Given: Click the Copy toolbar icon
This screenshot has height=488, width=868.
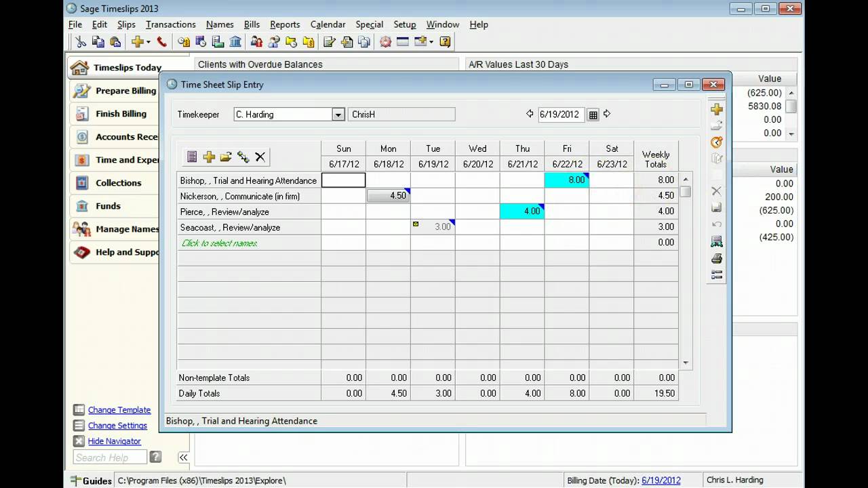Looking at the screenshot, I should [x=98, y=41].
